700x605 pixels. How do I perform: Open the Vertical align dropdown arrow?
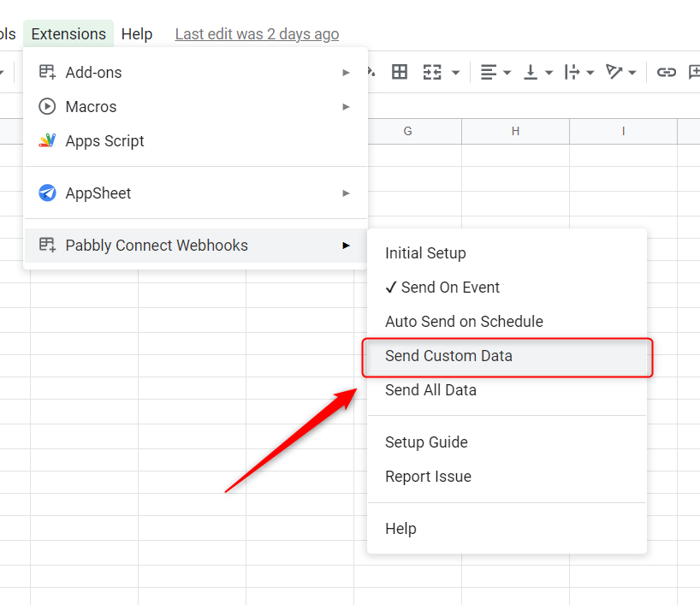tap(549, 73)
